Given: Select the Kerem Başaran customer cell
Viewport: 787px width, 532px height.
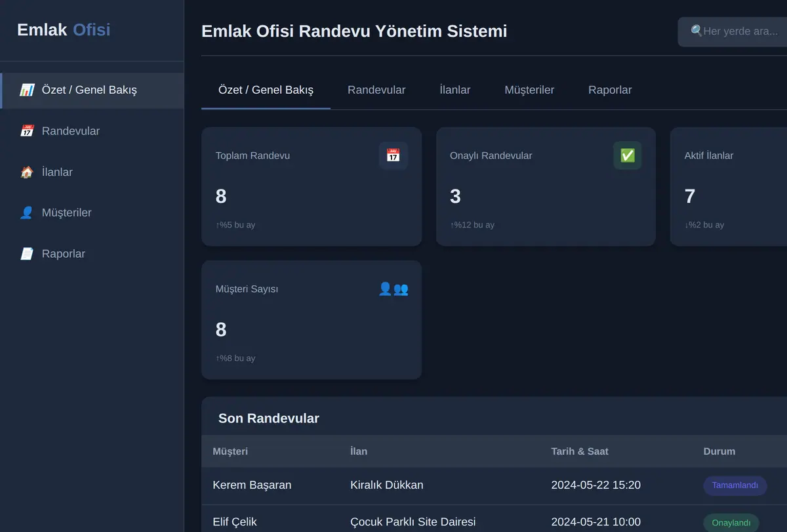Looking at the screenshot, I should [252, 485].
